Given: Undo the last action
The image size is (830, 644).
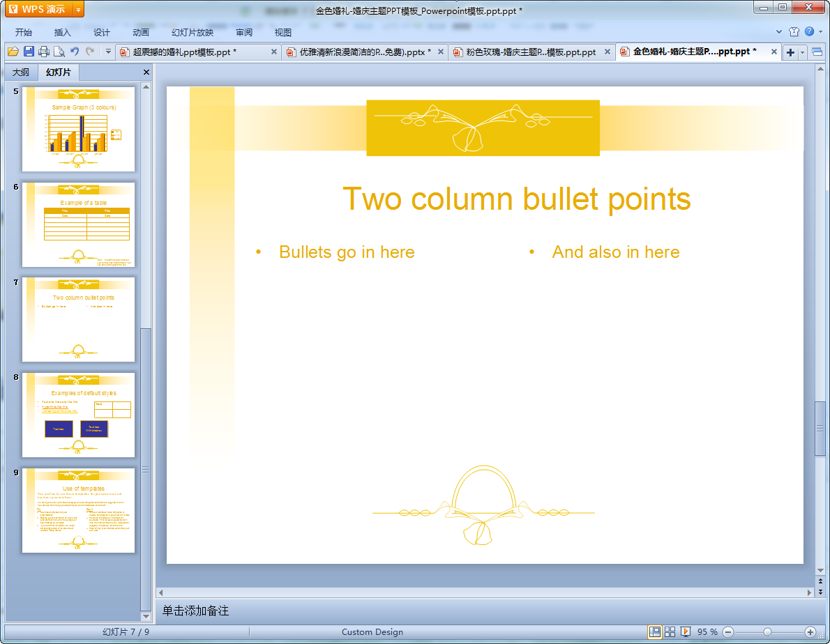Looking at the screenshot, I should click(75, 52).
